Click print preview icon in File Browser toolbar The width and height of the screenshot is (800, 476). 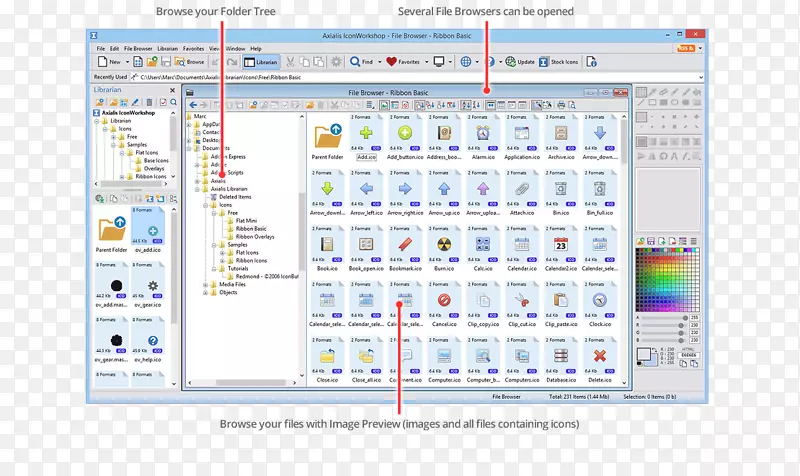click(572, 105)
